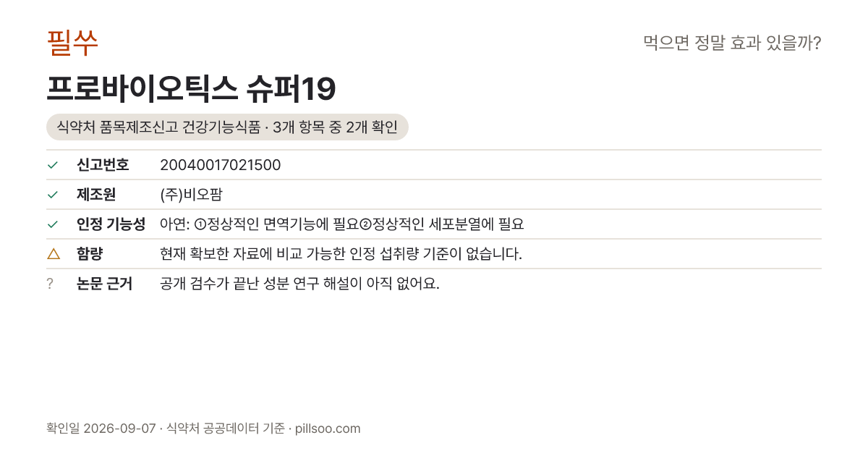Screen dimensions: 868x456
Task: Click the report number 20040017021500
Action: [220, 165]
